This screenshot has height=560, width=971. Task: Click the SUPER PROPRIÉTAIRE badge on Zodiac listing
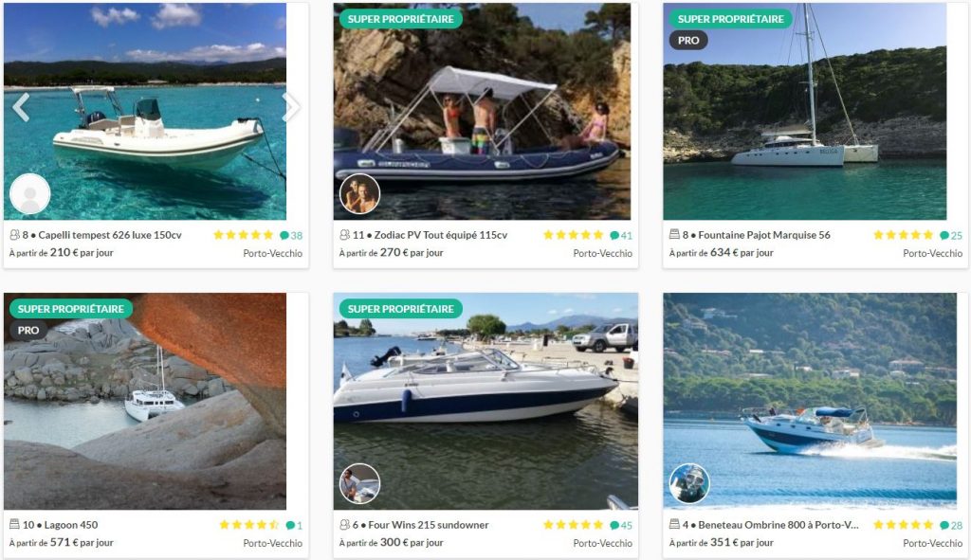(x=399, y=17)
